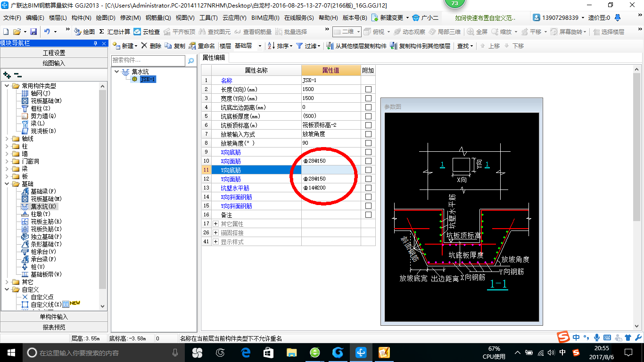Open 工程设置 panel
Viewport: 644px width, 362px height.
tap(54, 53)
